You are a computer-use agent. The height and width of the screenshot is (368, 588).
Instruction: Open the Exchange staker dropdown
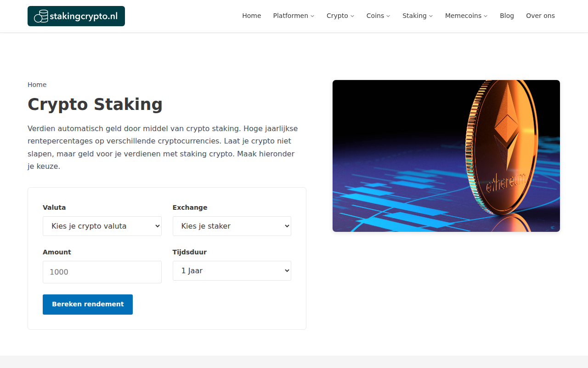point(232,226)
